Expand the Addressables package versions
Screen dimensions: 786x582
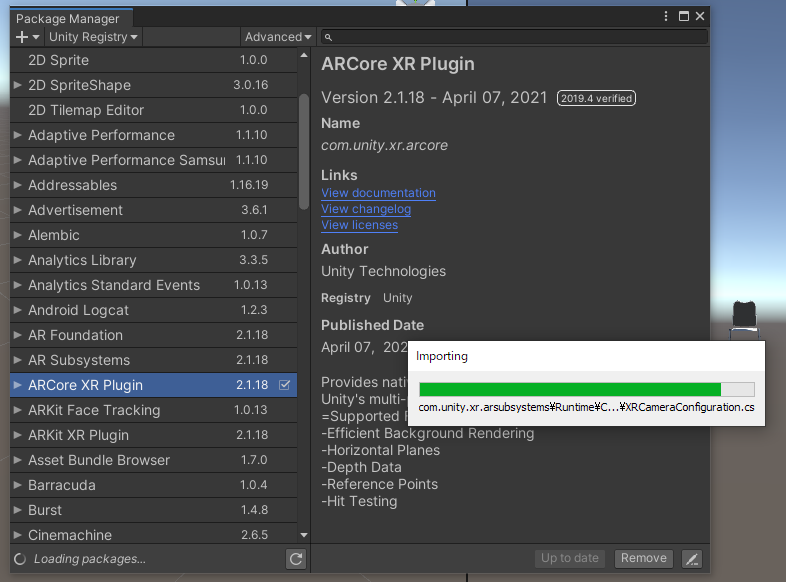(18, 185)
